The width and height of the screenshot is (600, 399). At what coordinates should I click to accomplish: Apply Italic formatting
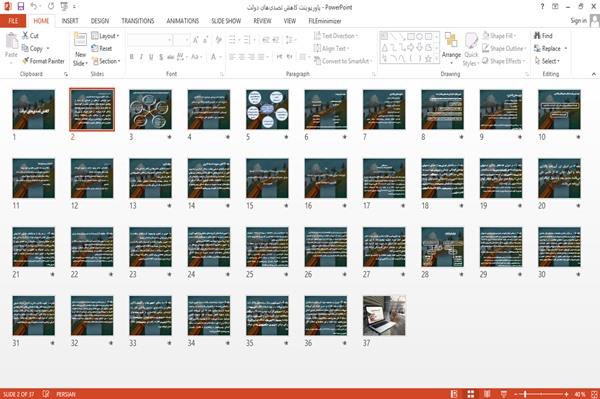[x=141, y=57]
